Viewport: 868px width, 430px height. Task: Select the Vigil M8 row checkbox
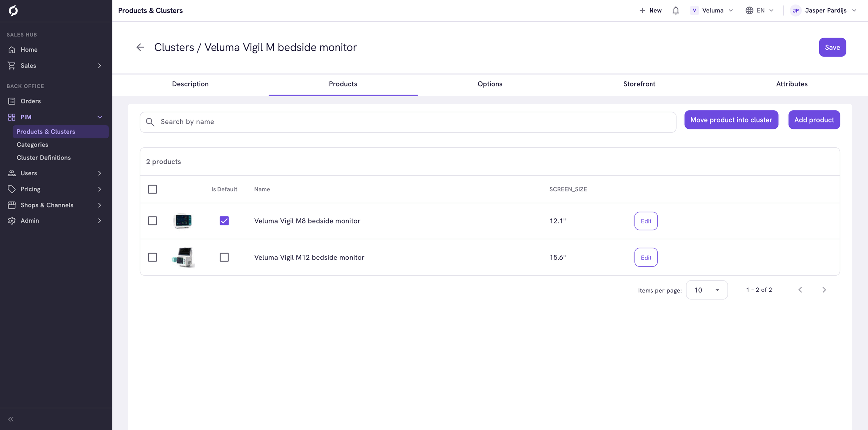pos(153,221)
